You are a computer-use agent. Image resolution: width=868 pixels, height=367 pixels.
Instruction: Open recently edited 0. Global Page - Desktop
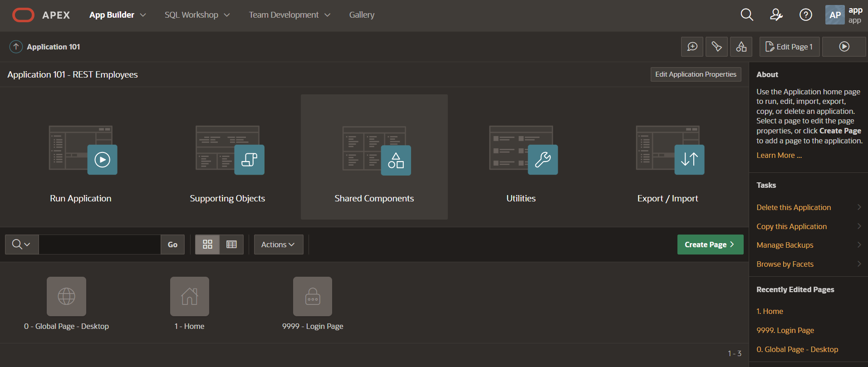(x=797, y=349)
